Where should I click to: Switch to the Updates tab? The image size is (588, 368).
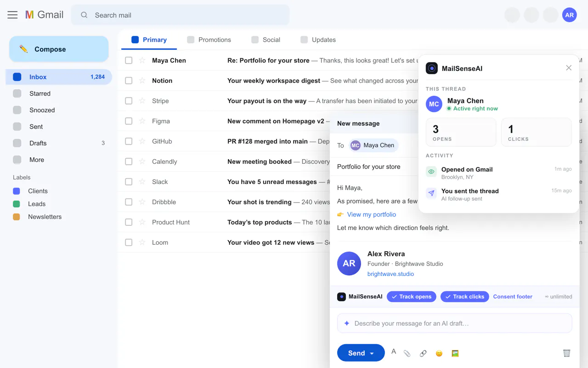click(318, 40)
